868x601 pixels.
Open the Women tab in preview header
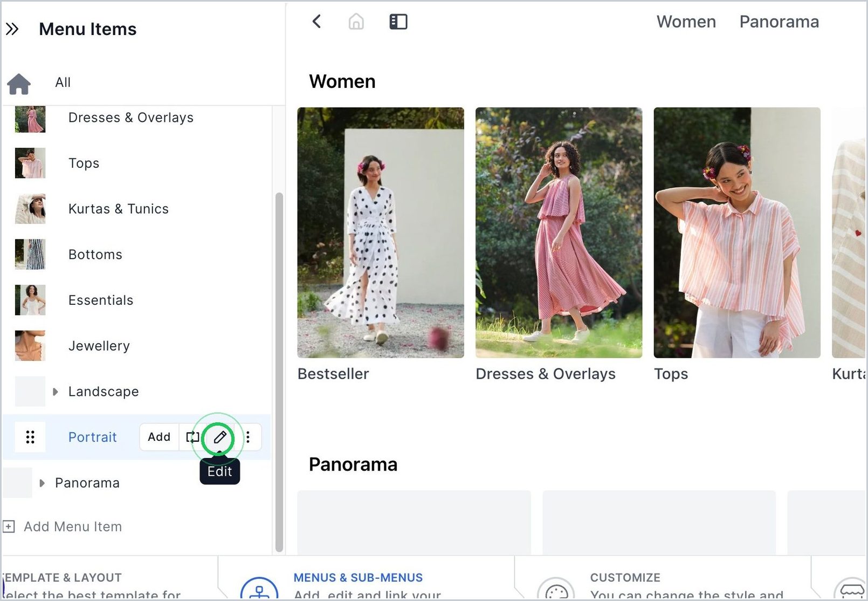click(x=686, y=22)
